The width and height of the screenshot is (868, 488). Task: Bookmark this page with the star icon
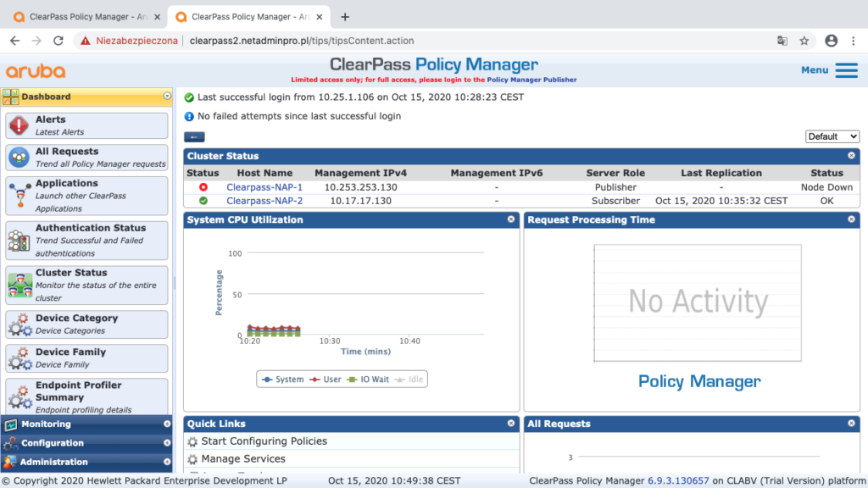tap(804, 41)
